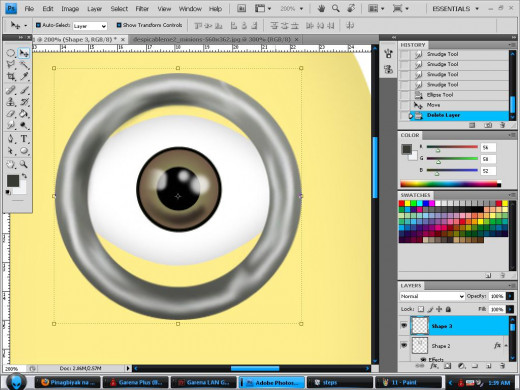Toggle Shape 2 Effects visibility
Image resolution: width=520 pixels, height=390 pixels.
tap(423, 359)
